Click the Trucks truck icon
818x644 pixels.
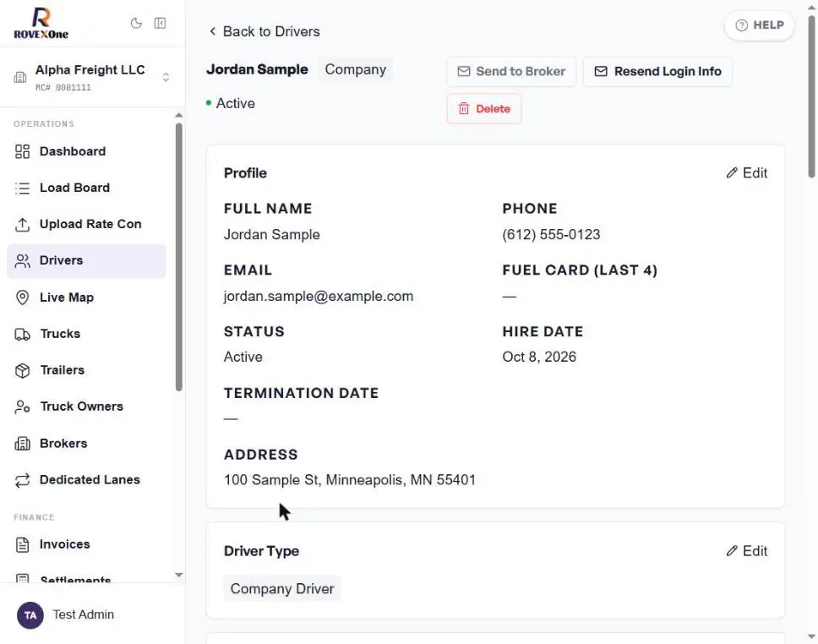23,334
